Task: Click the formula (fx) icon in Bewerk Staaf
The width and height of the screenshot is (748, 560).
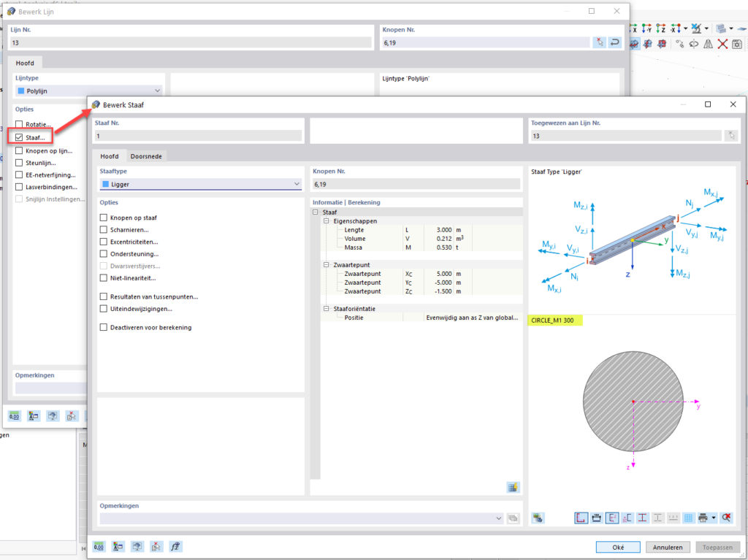Action: point(175,546)
